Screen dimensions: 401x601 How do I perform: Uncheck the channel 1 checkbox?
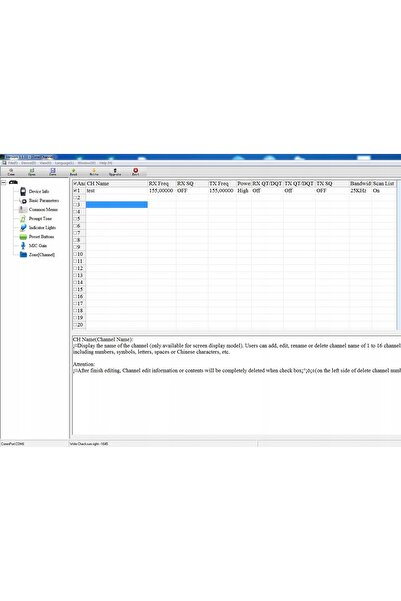coord(75,190)
